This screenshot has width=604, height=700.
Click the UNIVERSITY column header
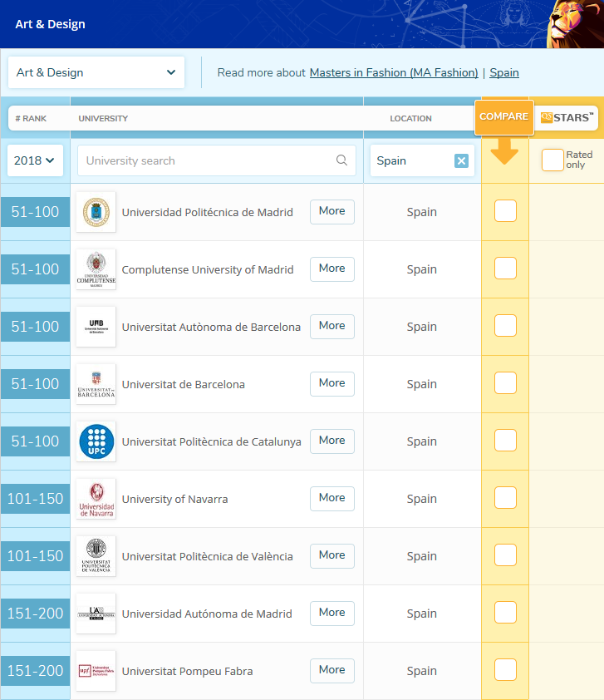[103, 118]
